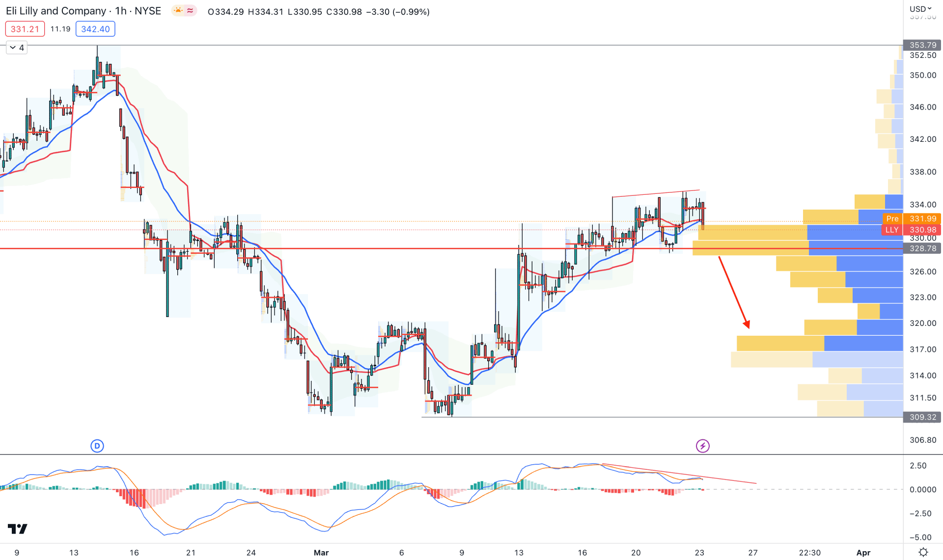This screenshot has height=560, width=943.
Task: Click the 22:30 time axis label
Action: click(x=809, y=553)
